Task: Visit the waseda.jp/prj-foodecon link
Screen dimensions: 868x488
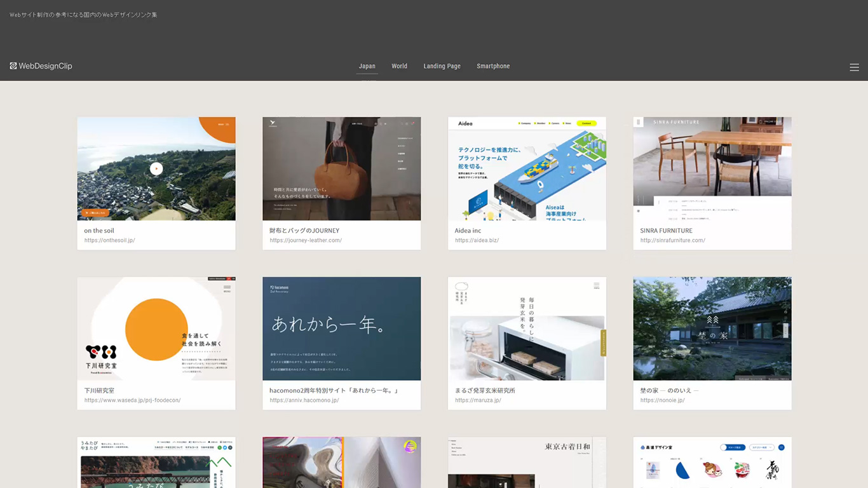Action: pyautogui.click(x=132, y=401)
